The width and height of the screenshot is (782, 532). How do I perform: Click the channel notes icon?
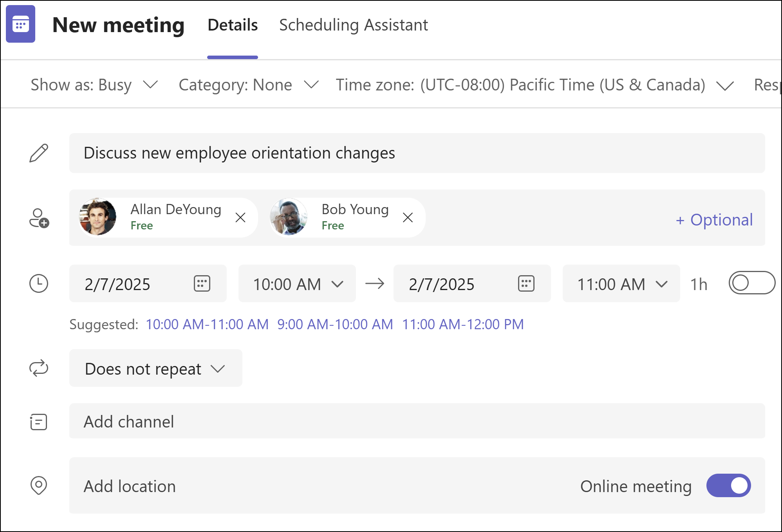click(38, 422)
